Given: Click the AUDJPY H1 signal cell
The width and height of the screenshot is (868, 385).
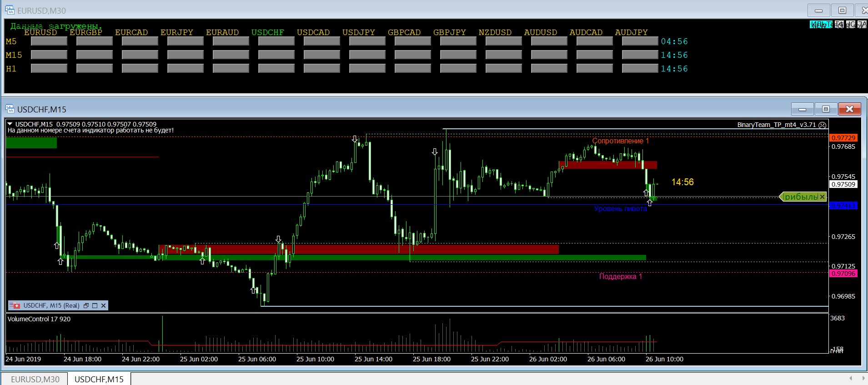Looking at the screenshot, I should pyautogui.click(x=640, y=69).
